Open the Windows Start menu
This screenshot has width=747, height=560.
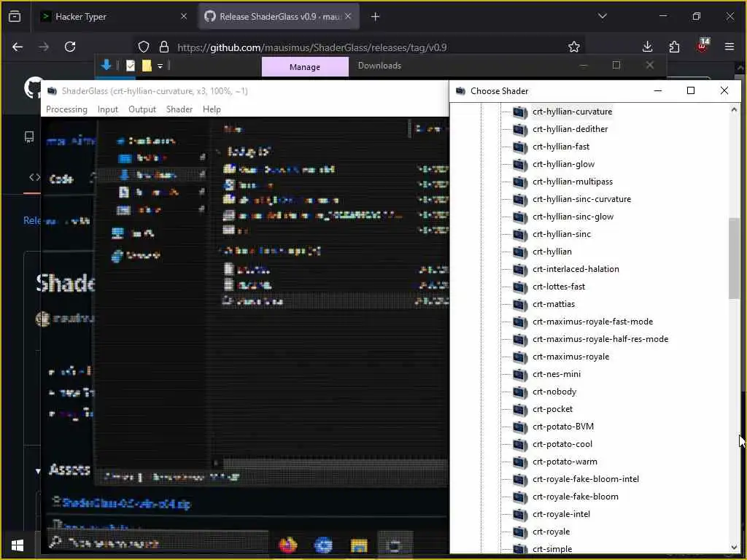coord(18,545)
